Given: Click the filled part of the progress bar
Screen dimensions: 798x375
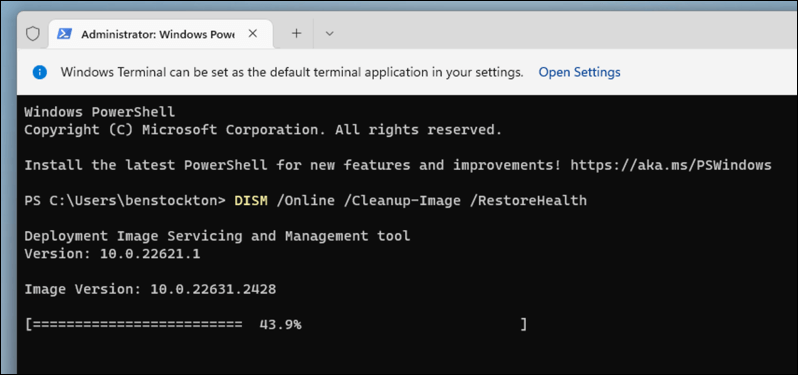Looking at the screenshot, I should [137, 325].
